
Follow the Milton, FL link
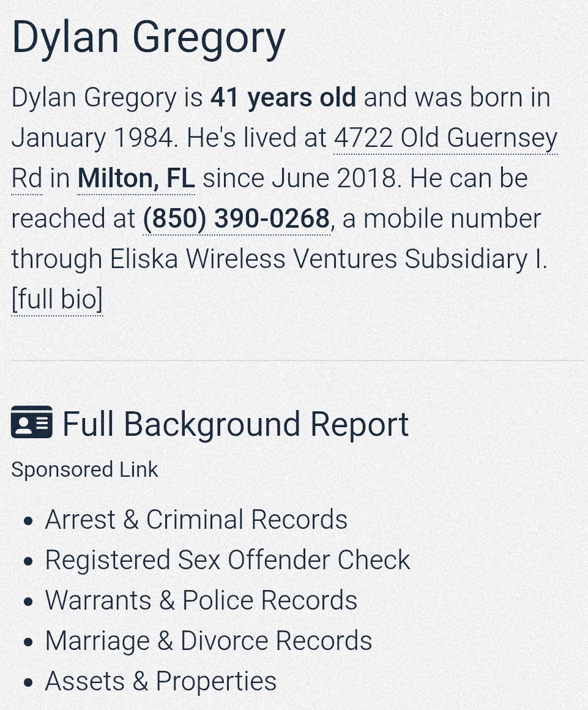[x=136, y=179]
